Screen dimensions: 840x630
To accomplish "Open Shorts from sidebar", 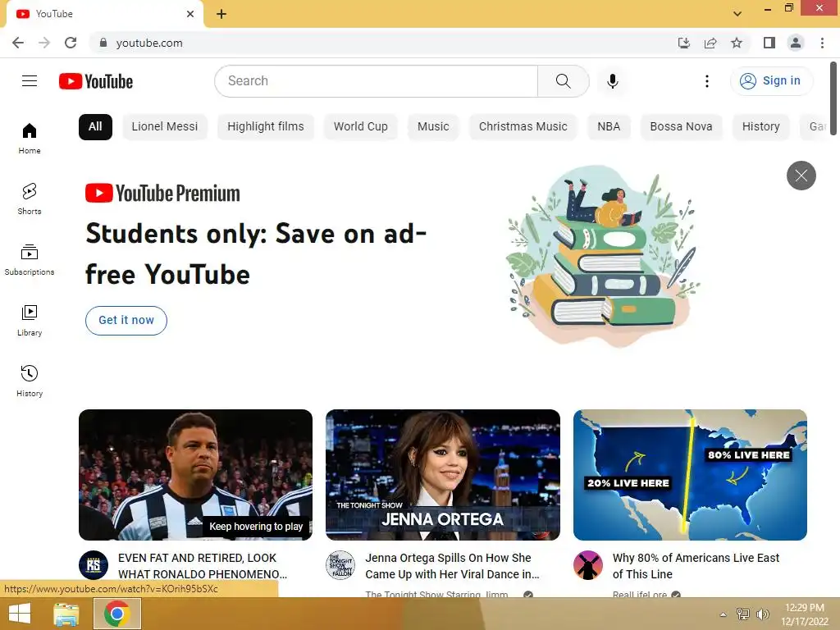I will 30,199.
